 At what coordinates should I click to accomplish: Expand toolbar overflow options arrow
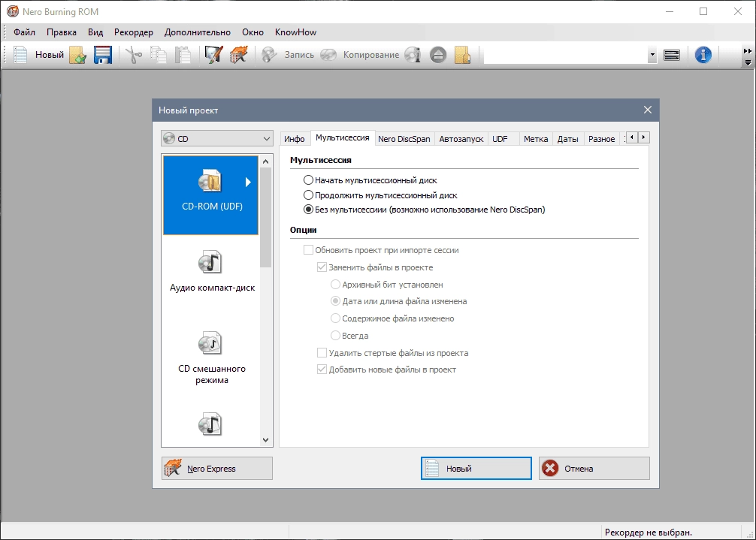point(747,62)
